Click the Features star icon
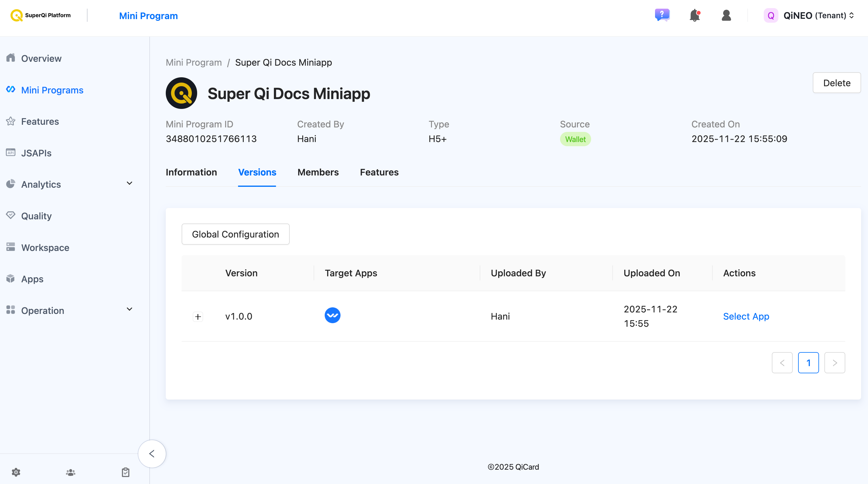Viewport: 868px width, 484px height. pyautogui.click(x=10, y=121)
